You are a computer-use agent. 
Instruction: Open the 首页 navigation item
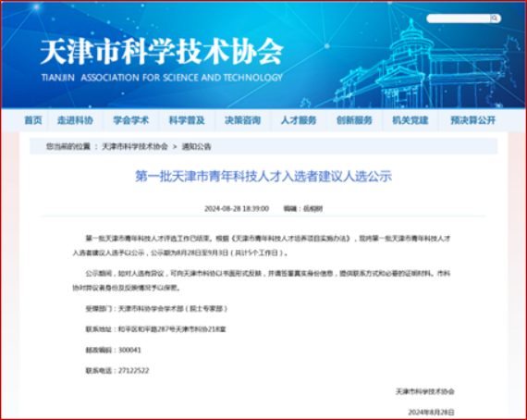click(33, 120)
